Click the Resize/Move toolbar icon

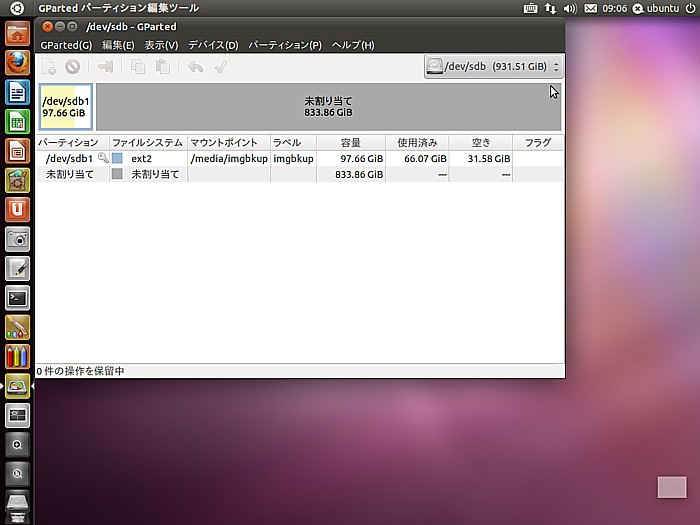click(105, 67)
